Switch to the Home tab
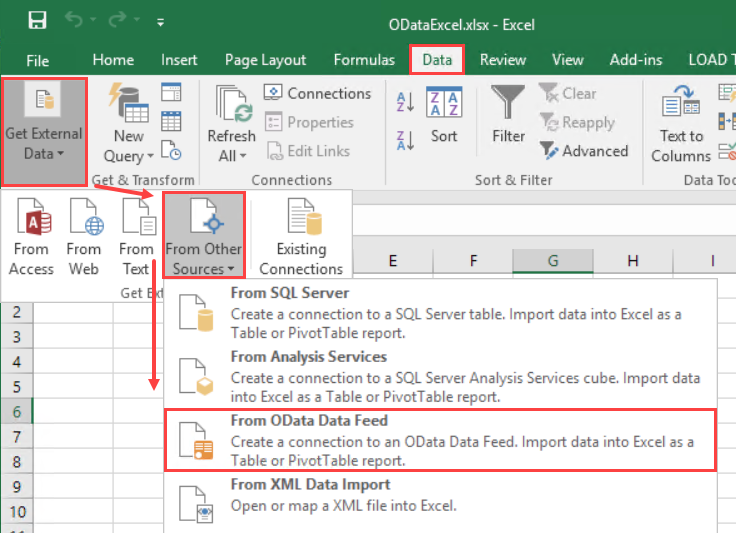The height and width of the screenshot is (533, 736). coord(113,60)
